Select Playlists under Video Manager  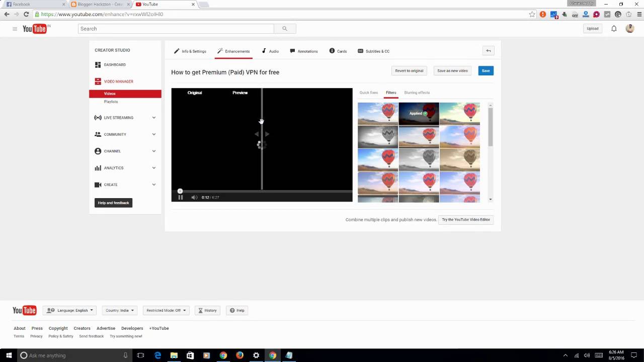111,102
